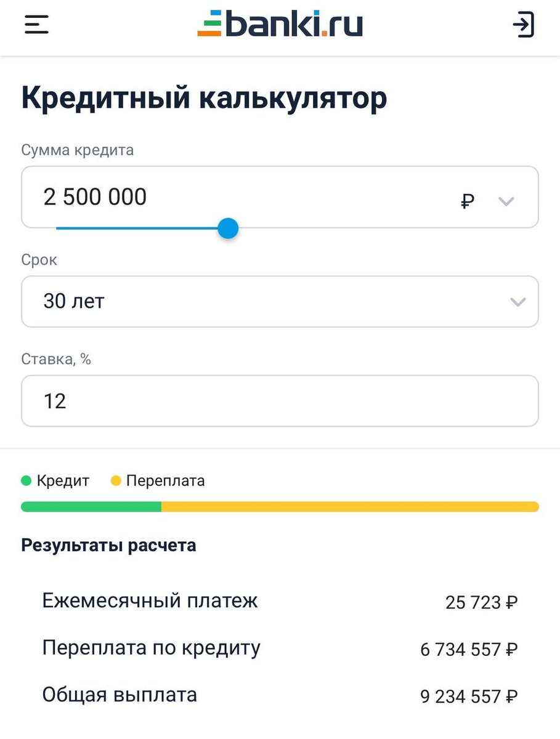
Task: Click the colored bars of the banki.ru logo
Action: [210, 25]
